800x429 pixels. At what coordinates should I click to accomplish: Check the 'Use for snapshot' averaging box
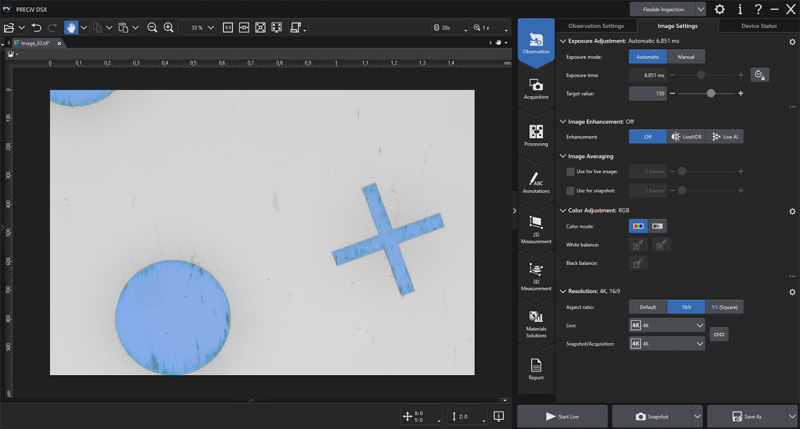pyautogui.click(x=570, y=190)
